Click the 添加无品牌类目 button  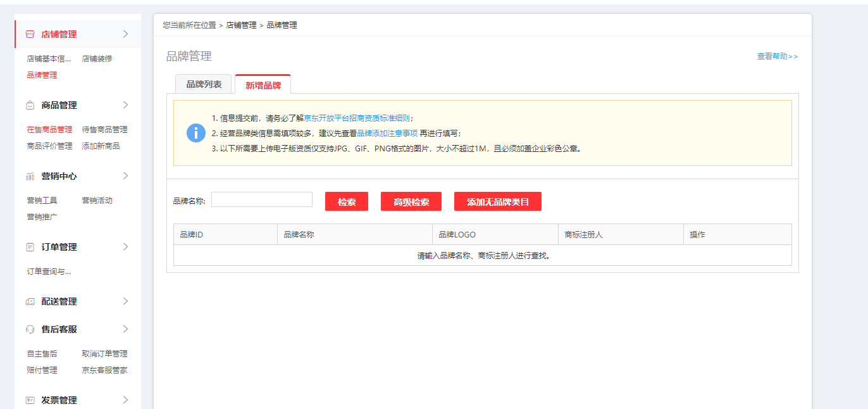click(x=497, y=202)
